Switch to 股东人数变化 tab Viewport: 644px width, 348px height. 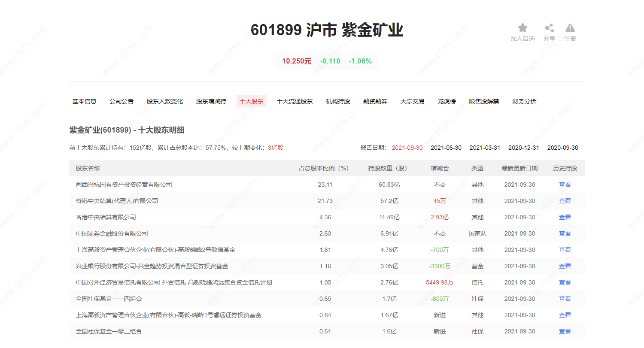pos(165,101)
